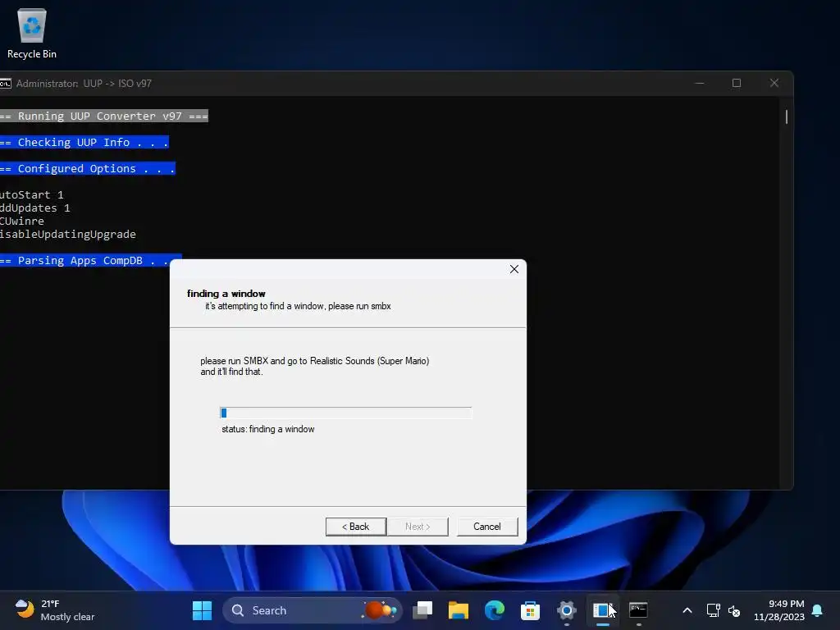Image resolution: width=840 pixels, height=630 pixels.
Task: Click 'status: finding a window' text
Action: pyautogui.click(x=268, y=429)
